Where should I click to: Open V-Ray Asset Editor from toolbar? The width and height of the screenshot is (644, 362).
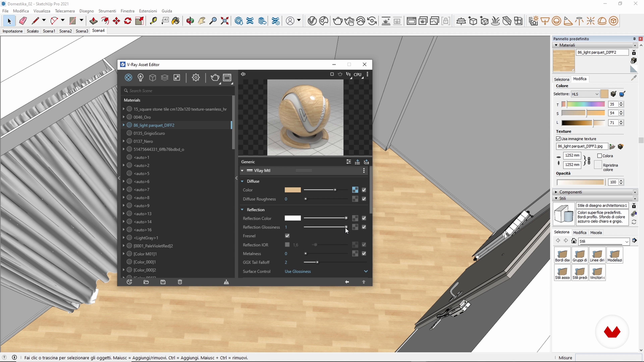tap(312, 21)
